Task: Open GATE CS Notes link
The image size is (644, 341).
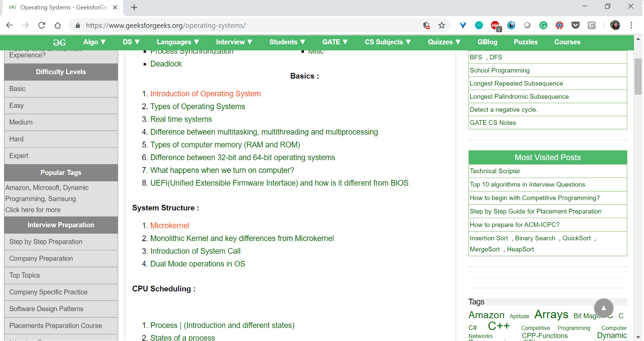Action: point(493,123)
